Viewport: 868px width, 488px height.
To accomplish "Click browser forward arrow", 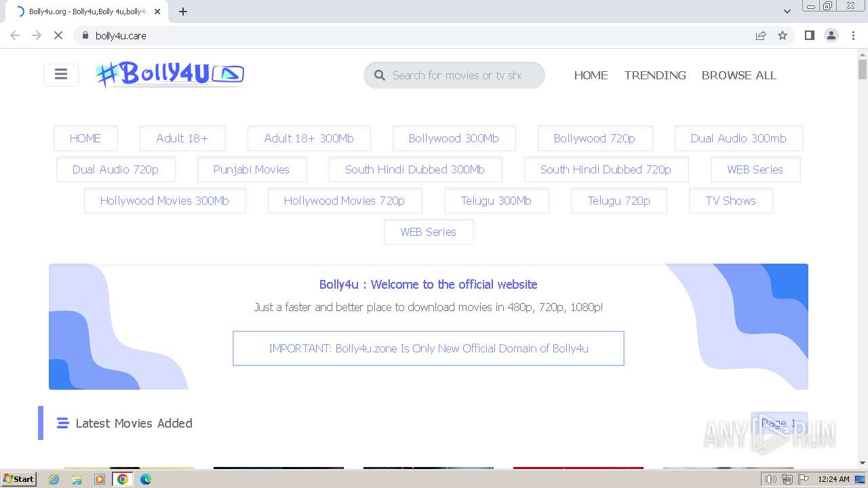I will pos(37,35).
